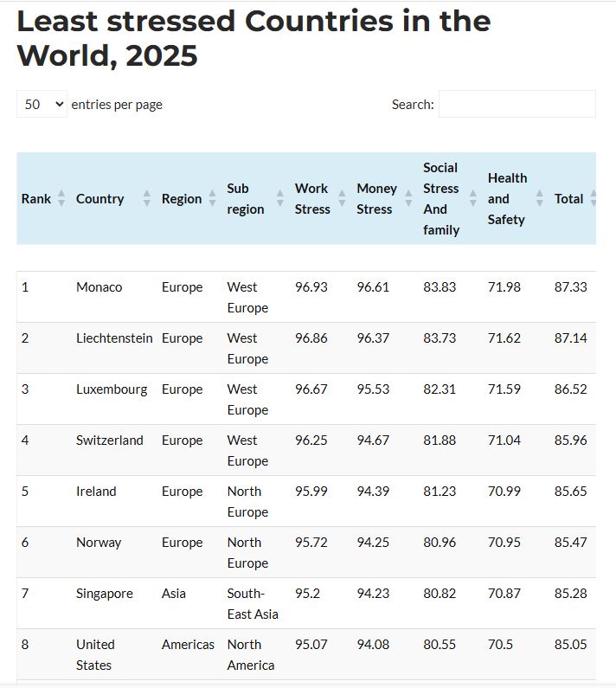Sort by Sub region arrows icon
Image resolution: width=616 pixels, height=688 pixels.
pyautogui.click(x=280, y=198)
